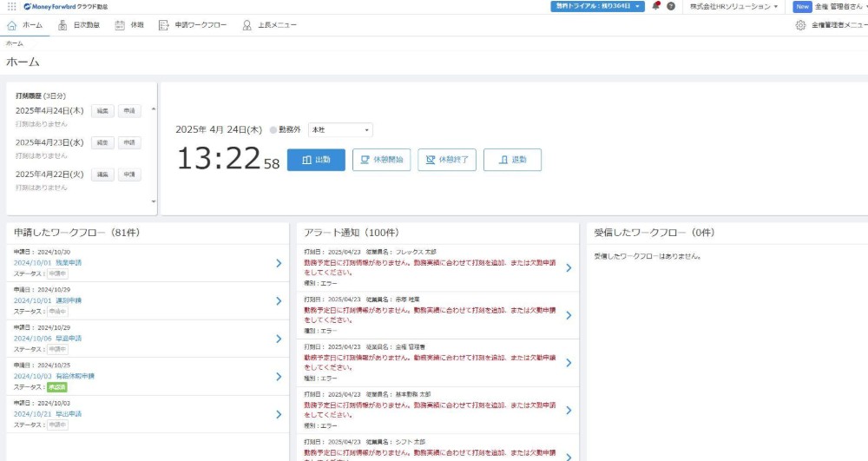Switch to the 申請ワークフロー tab
868x461 pixels.
193,25
